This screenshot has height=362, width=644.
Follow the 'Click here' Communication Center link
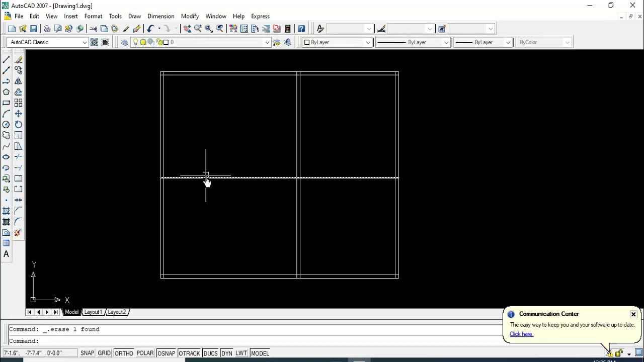pyautogui.click(x=521, y=334)
